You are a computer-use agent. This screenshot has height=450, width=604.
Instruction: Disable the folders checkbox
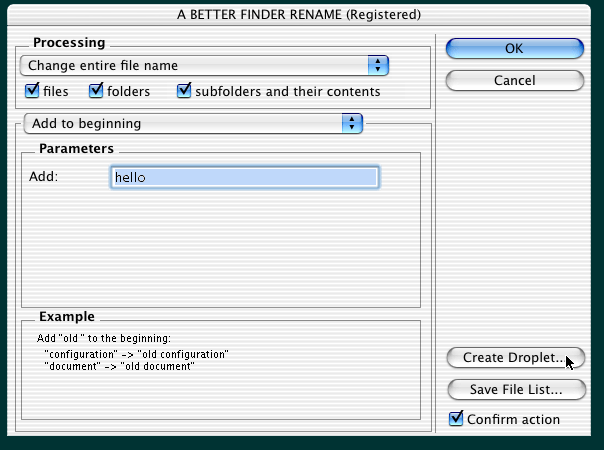(x=96, y=91)
